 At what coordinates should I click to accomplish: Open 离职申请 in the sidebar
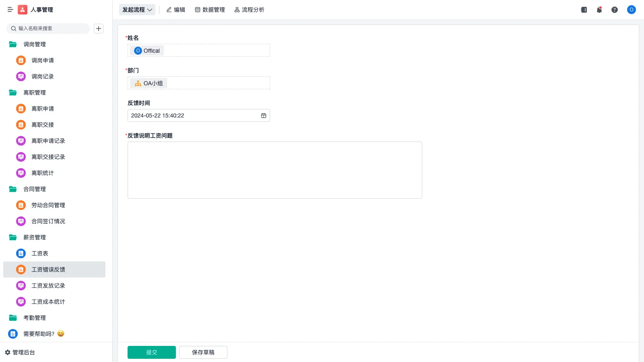(42, 109)
